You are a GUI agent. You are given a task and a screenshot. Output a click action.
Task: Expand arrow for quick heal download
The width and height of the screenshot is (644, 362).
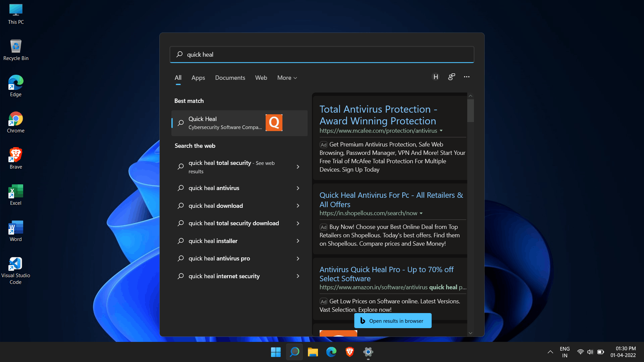tap(298, 206)
